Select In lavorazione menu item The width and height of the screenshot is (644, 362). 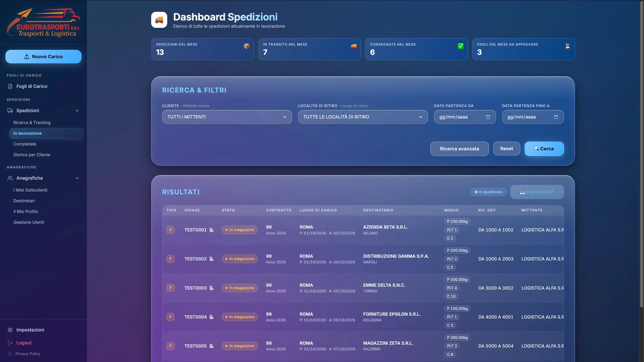click(46, 133)
